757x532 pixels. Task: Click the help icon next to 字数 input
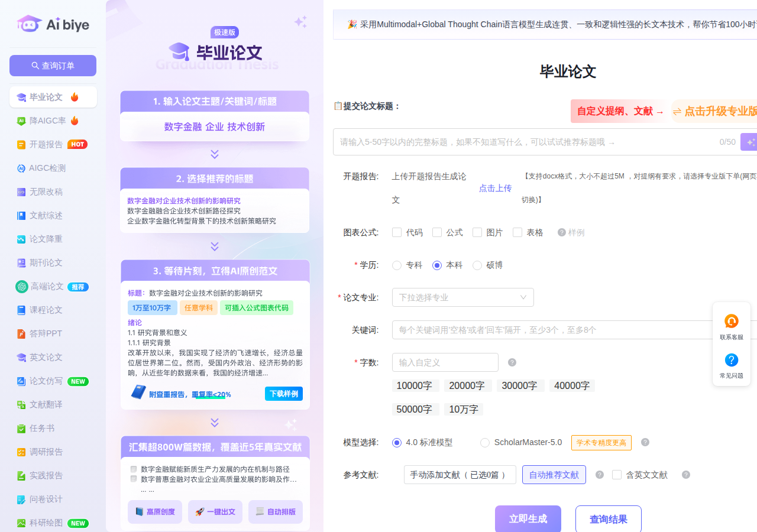512,362
